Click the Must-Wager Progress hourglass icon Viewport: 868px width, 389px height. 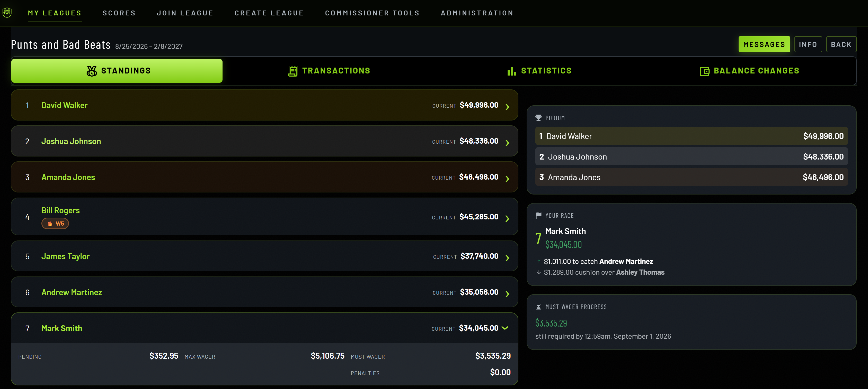pos(538,307)
